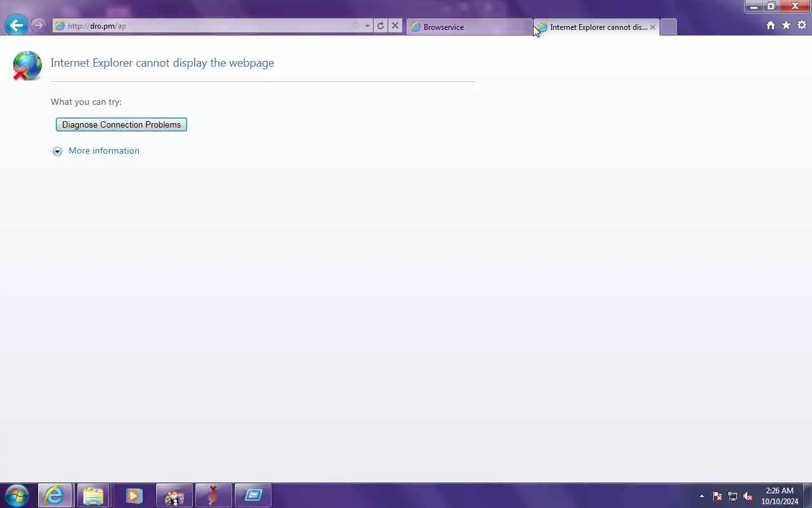812x508 pixels.
Task: Click Internet Explorer taskbar icon
Action: (55, 495)
